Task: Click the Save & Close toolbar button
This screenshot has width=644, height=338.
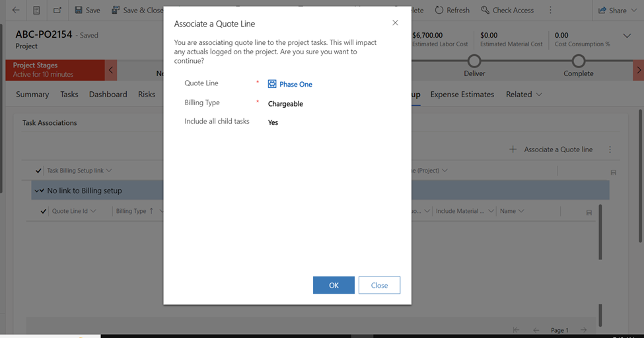Action: (137, 11)
